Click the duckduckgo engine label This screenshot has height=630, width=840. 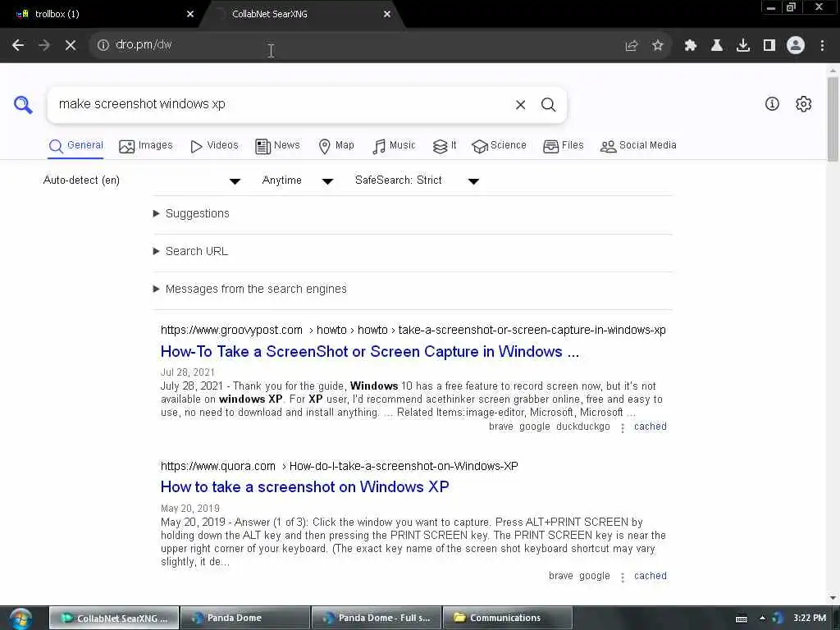tap(583, 427)
